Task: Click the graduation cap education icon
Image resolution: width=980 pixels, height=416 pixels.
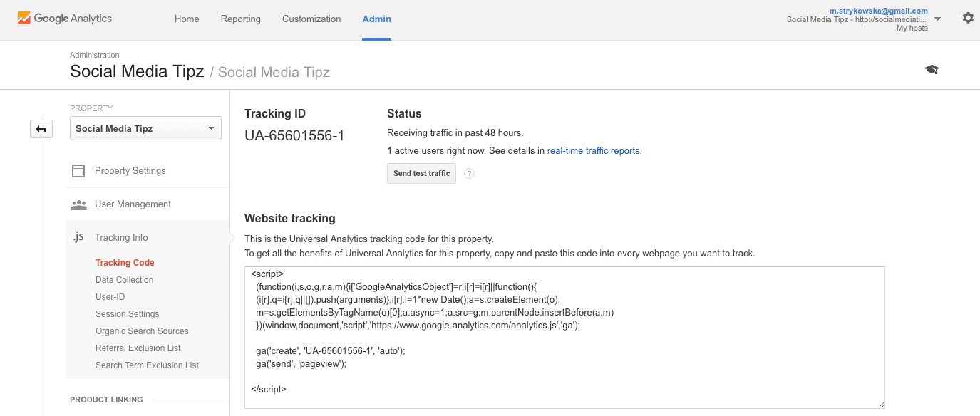Action: pos(932,69)
